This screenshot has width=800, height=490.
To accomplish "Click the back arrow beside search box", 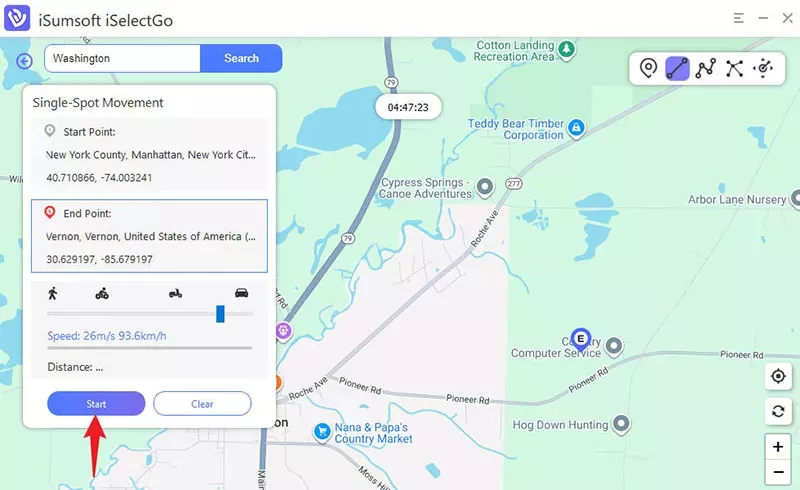I will 24,61.
